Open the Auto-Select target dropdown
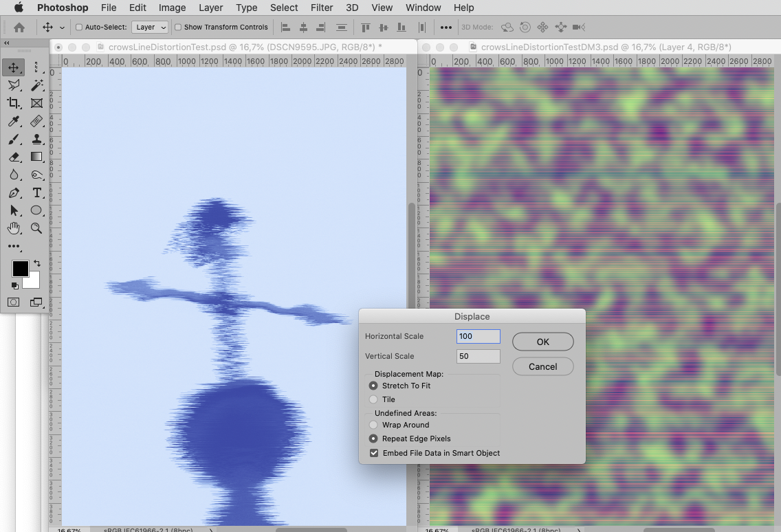The width and height of the screenshot is (781, 532). tap(150, 27)
